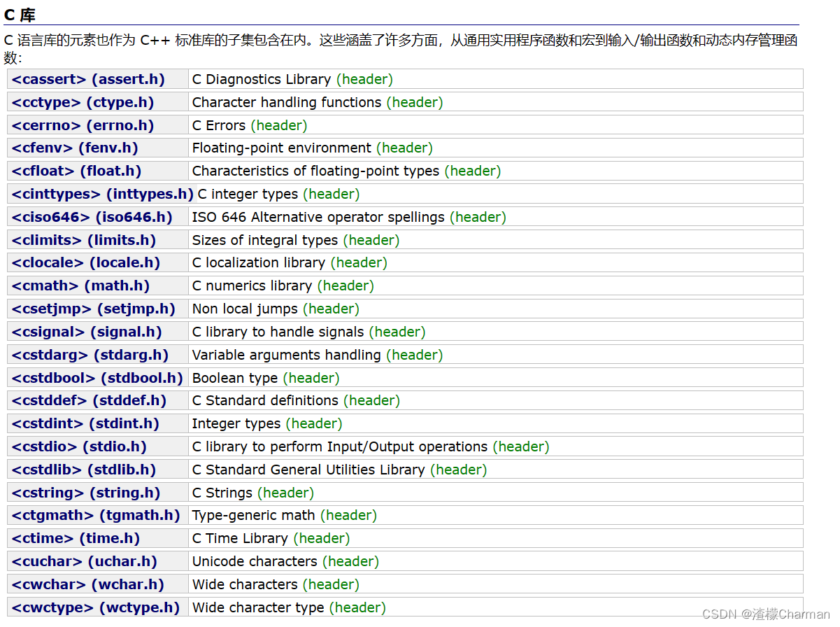This screenshot has width=840, height=627.
Task: Select the 'Non local jumps' text
Action: click(245, 309)
